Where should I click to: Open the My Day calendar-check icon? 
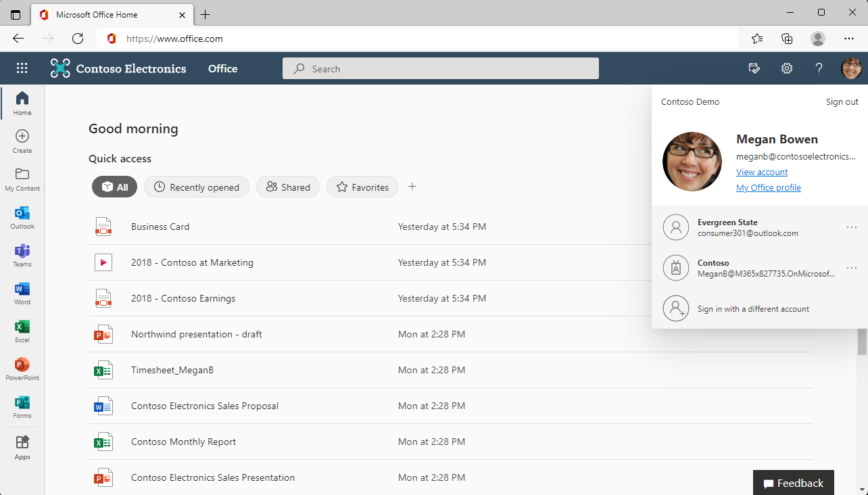pyautogui.click(x=754, y=68)
